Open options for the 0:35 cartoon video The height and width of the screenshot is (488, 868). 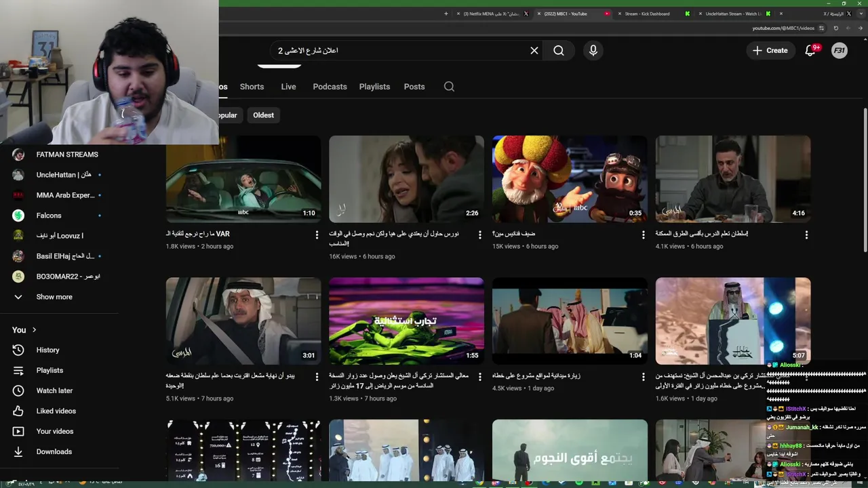click(x=644, y=235)
